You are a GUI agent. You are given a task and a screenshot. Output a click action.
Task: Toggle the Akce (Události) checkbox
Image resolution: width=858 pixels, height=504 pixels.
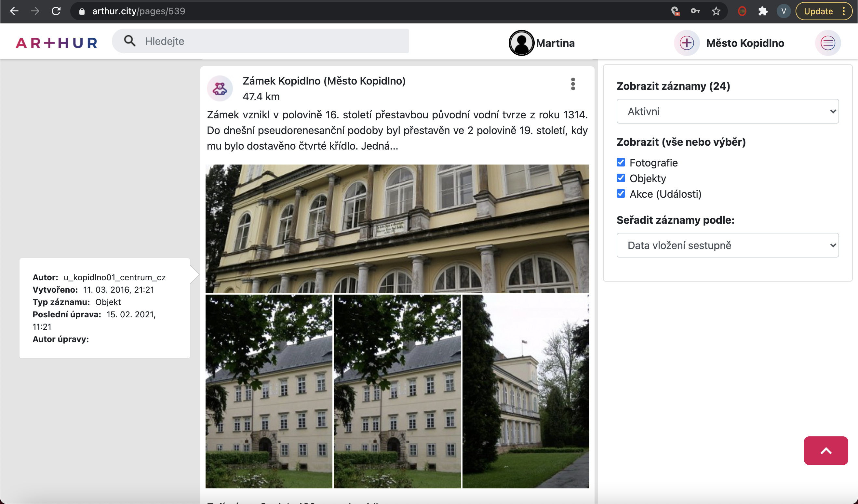pyautogui.click(x=621, y=194)
